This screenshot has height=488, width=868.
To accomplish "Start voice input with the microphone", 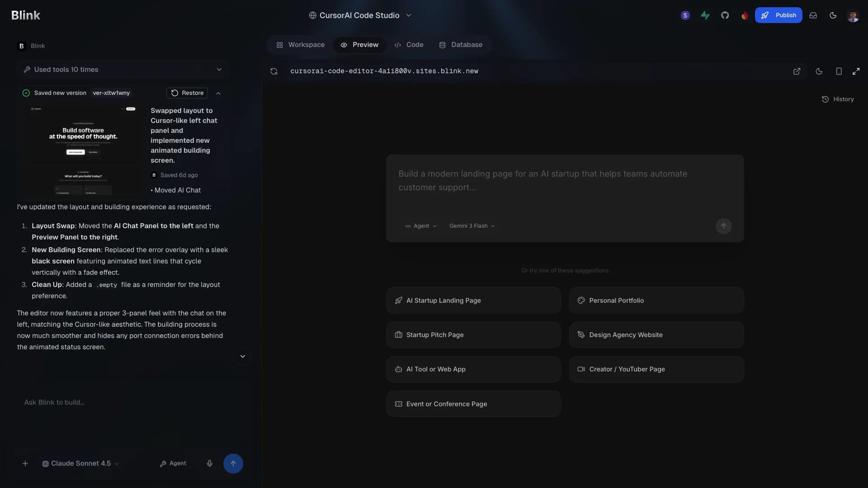I will click(x=209, y=463).
